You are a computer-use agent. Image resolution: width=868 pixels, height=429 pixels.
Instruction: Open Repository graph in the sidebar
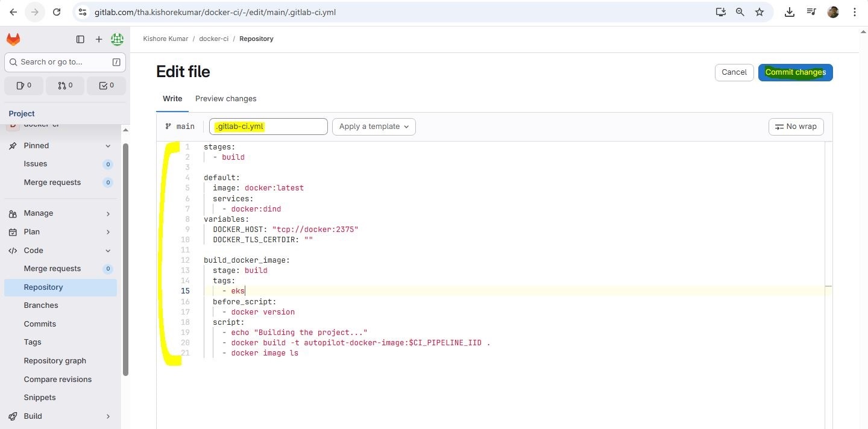click(55, 361)
